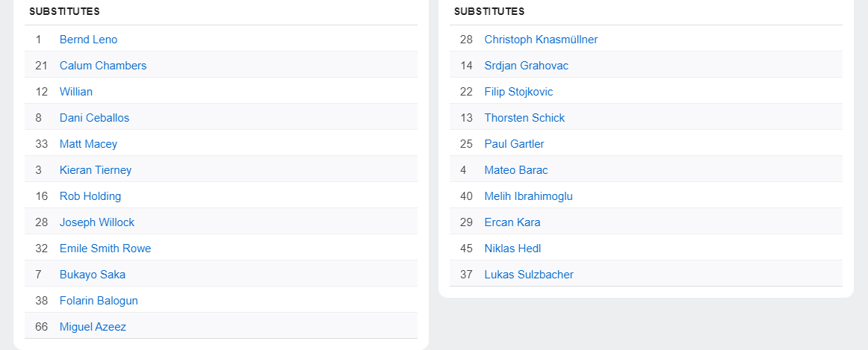Open Folarin Balogun's profile
The height and width of the screenshot is (350, 868).
pos(99,301)
